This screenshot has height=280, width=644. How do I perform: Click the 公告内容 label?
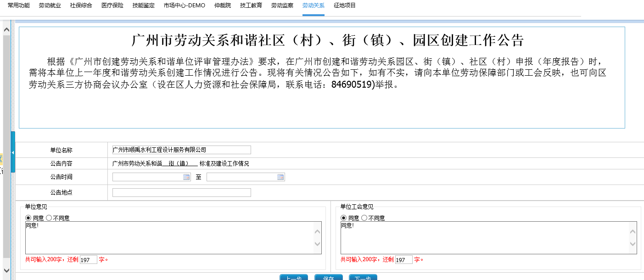(62, 163)
